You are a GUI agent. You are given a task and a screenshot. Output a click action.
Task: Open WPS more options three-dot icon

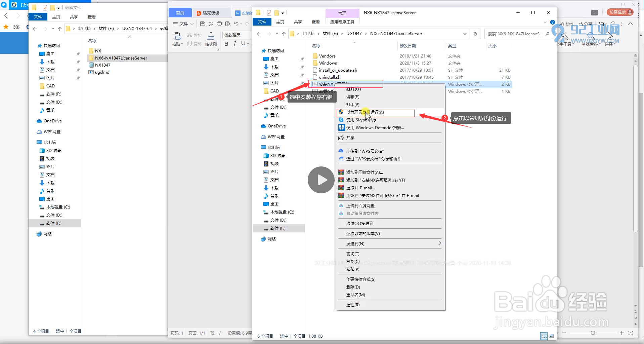coord(622,24)
